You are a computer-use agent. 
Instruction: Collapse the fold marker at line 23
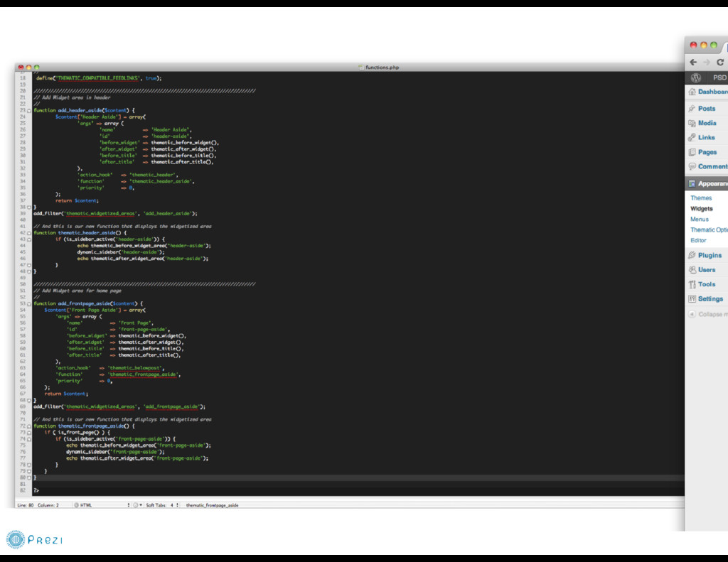pyautogui.click(x=28, y=111)
